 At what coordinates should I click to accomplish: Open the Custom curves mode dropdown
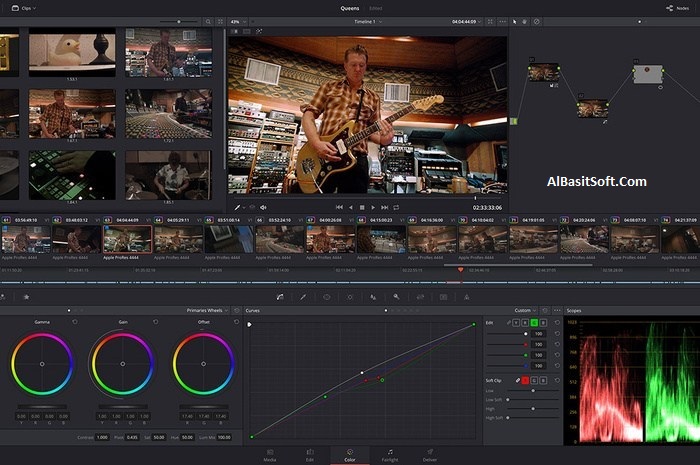(525, 310)
